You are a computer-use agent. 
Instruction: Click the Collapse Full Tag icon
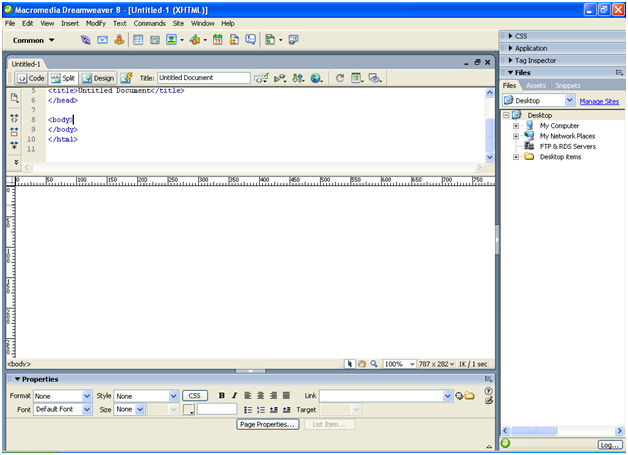[14, 118]
